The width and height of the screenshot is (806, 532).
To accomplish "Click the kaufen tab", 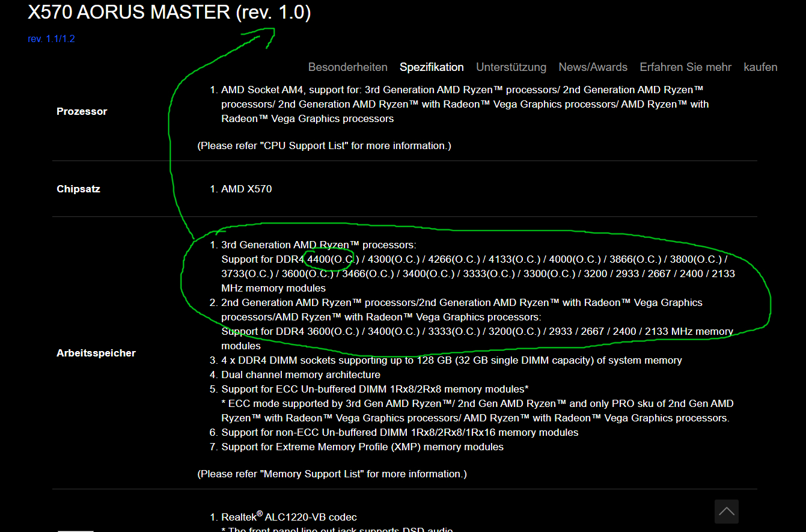I will (760, 67).
